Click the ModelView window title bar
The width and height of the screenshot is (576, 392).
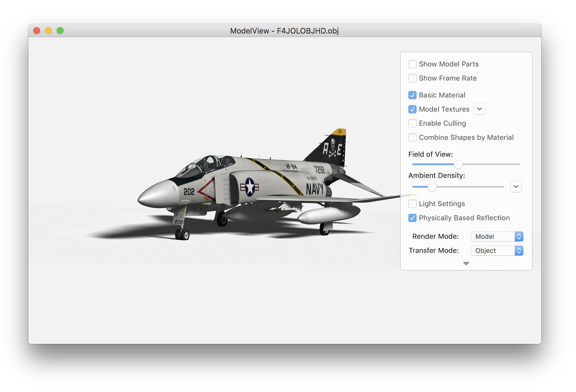coord(284,31)
